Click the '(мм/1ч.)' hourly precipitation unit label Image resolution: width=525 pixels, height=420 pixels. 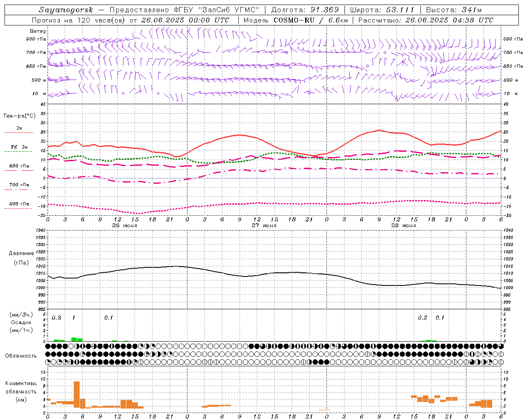tap(21, 330)
